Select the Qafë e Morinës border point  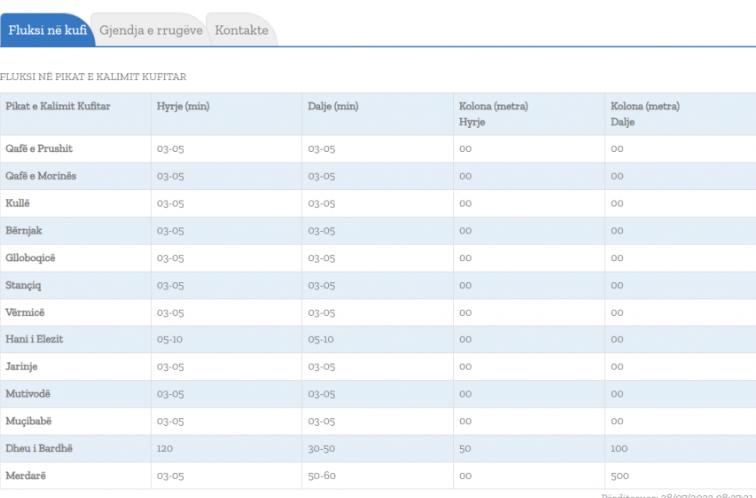click(41, 176)
